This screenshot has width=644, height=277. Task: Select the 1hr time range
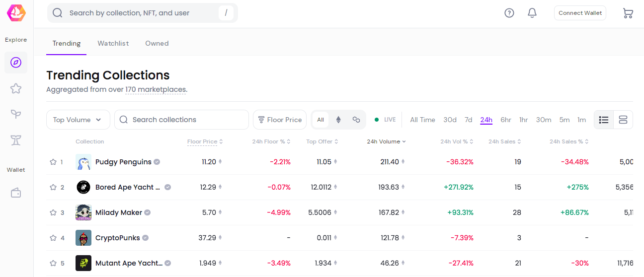pos(524,120)
